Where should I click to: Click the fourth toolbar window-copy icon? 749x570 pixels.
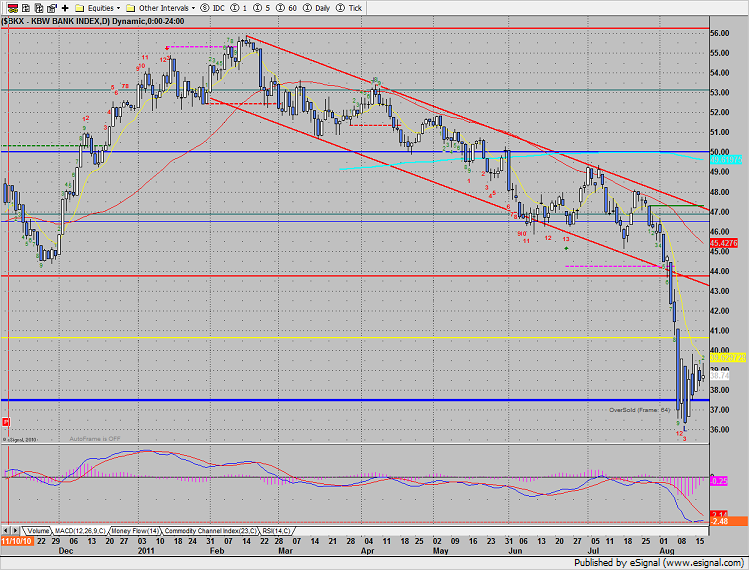[x=52, y=8]
